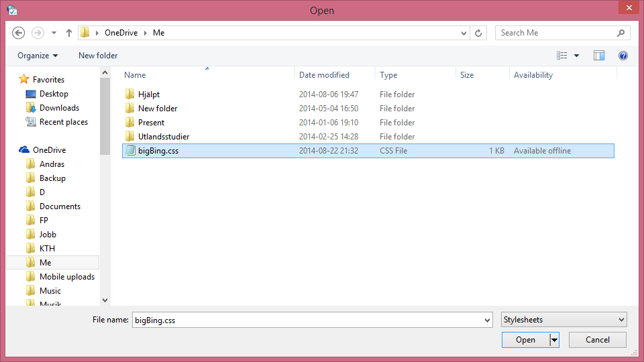This screenshot has width=644, height=362.
Task: Expand the Open button split arrow
Action: click(x=555, y=340)
